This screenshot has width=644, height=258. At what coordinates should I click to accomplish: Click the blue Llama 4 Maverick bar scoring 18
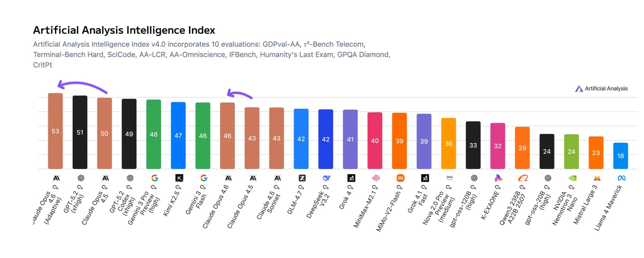click(x=620, y=156)
